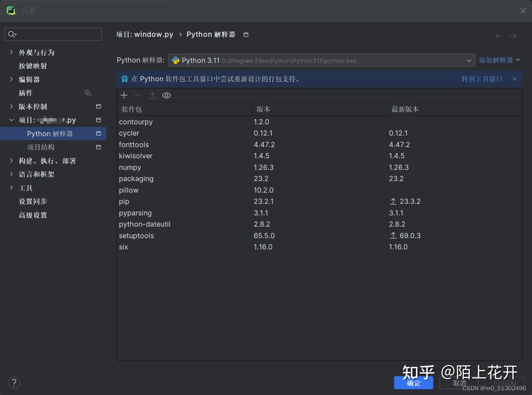This screenshot has height=395, width=532.
Task: Click the upgrade package arrow icon
Action: pos(152,95)
